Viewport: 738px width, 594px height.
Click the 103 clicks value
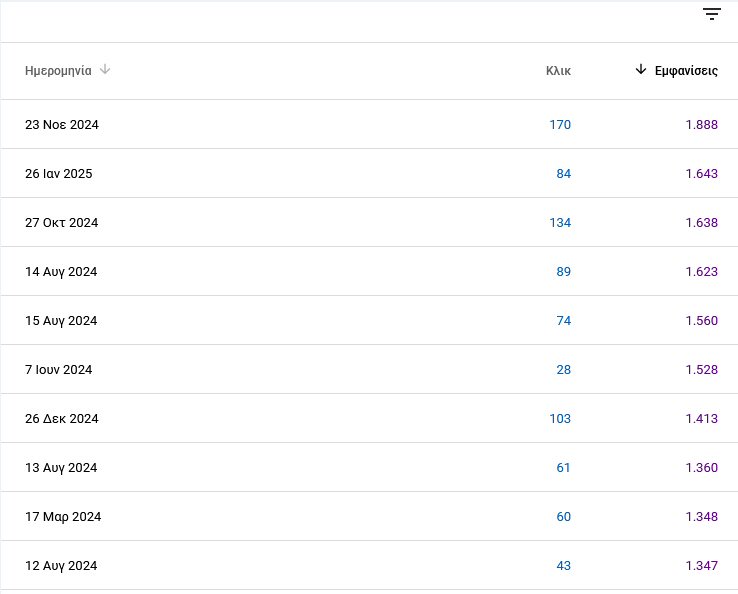(560, 418)
